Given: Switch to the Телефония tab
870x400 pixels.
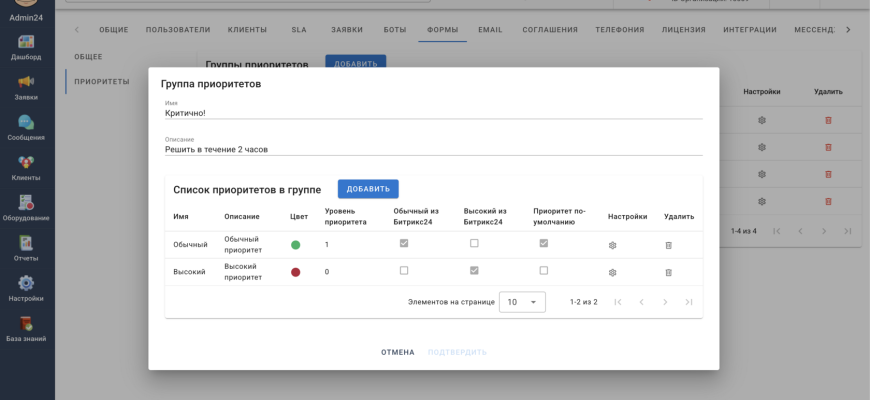Looking at the screenshot, I should click(620, 30).
